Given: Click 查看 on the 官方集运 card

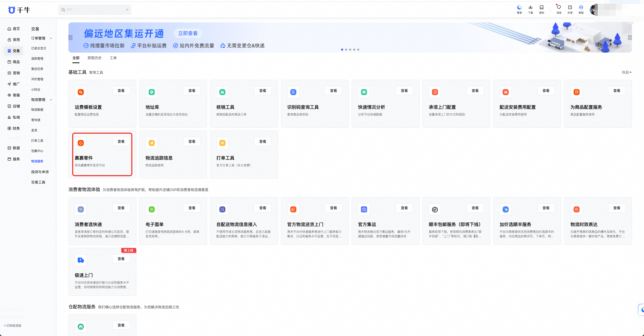Looking at the screenshot, I should [404, 208].
